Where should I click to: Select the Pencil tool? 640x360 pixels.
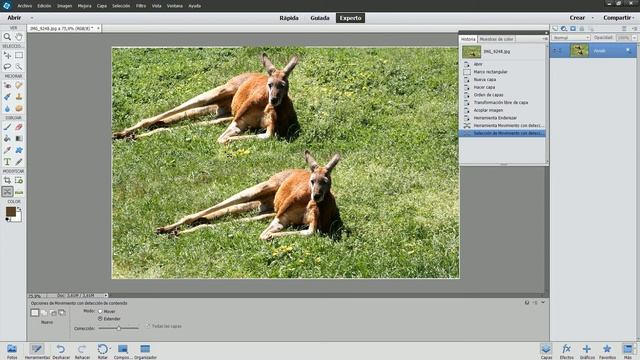pyautogui.click(x=19, y=162)
